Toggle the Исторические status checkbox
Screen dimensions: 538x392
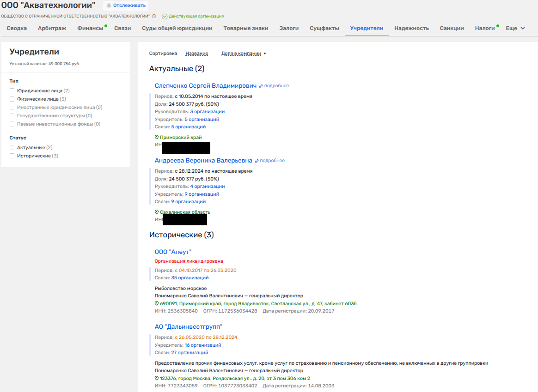click(x=12, y=156)
